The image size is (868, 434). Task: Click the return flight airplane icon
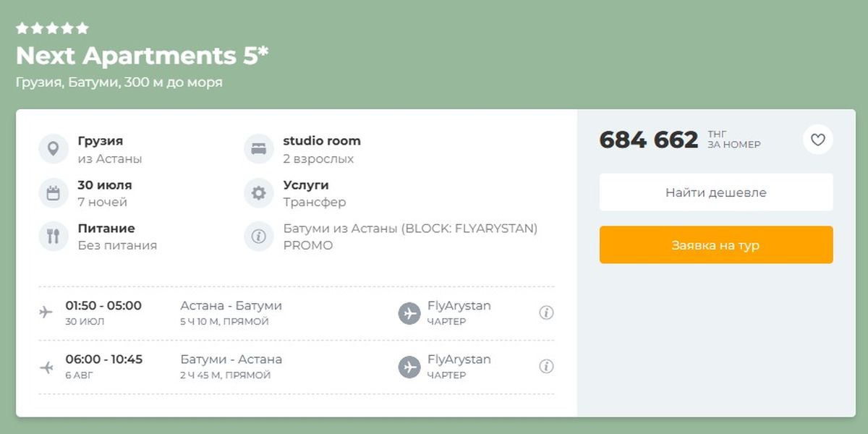(x=46, y=367)
